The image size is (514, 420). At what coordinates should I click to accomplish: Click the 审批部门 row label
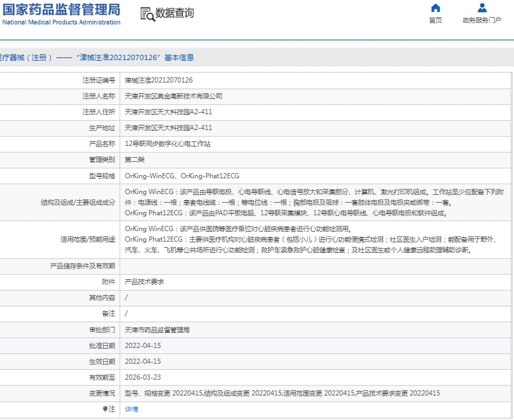(102, 330)
